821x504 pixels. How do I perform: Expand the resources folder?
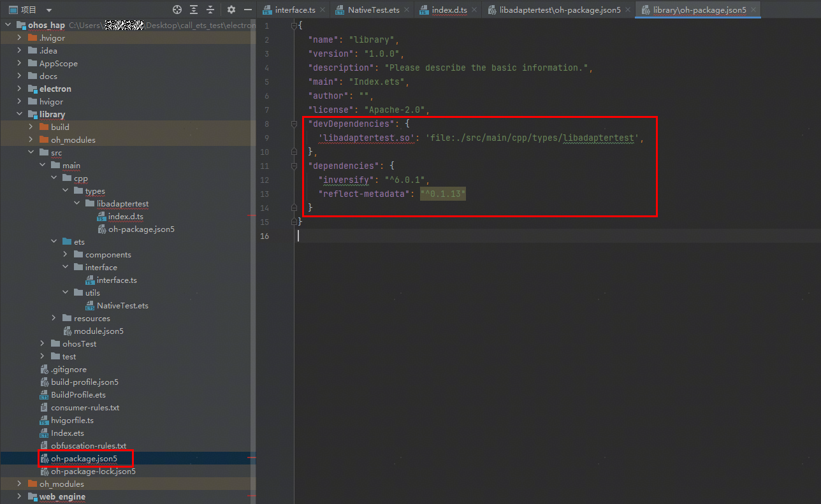pos(54,319)
